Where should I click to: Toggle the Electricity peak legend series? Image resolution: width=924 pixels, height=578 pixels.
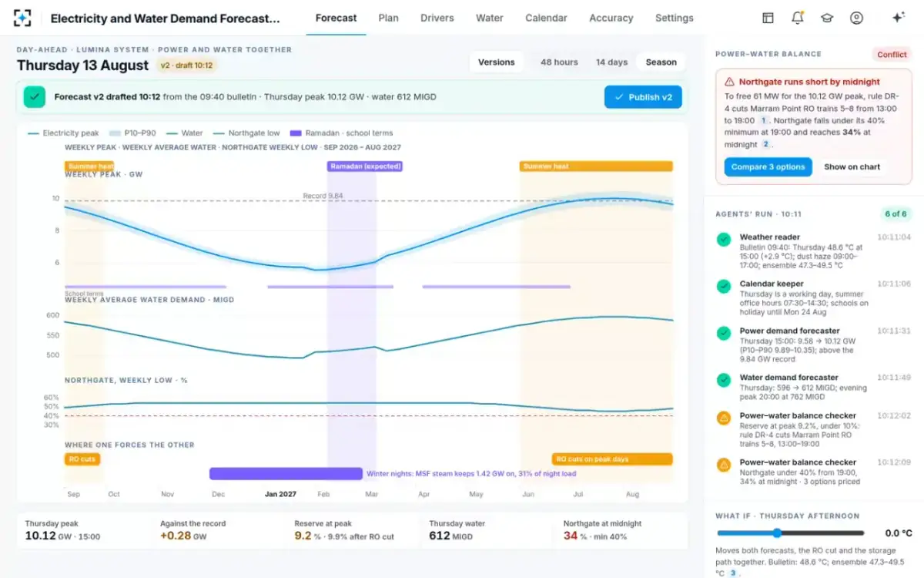64,133
